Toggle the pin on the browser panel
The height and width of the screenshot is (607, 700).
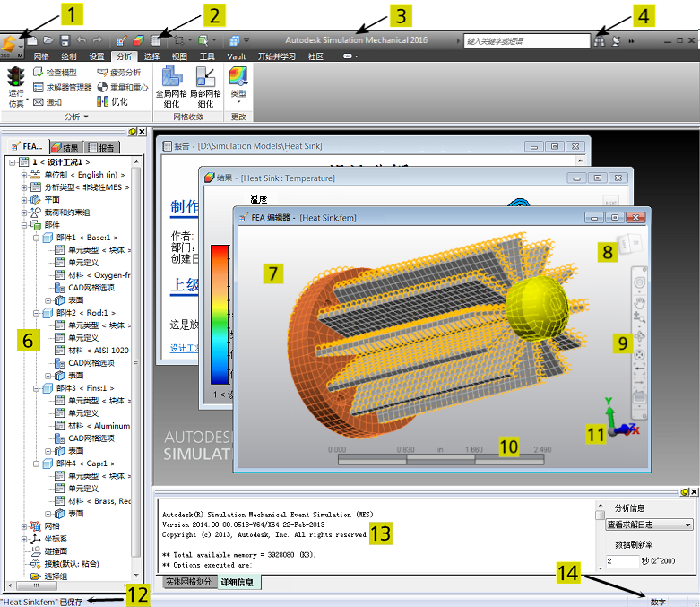click(132, 132)
